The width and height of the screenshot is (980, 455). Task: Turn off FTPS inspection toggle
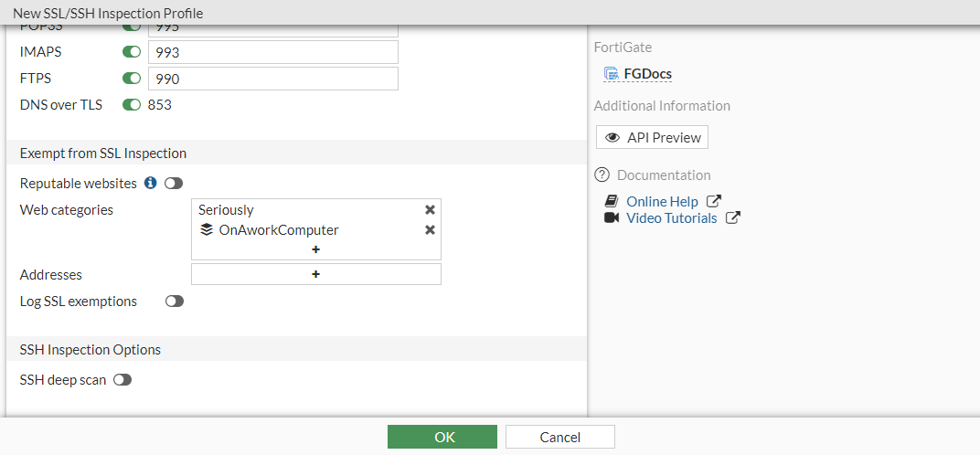[132, 79]
